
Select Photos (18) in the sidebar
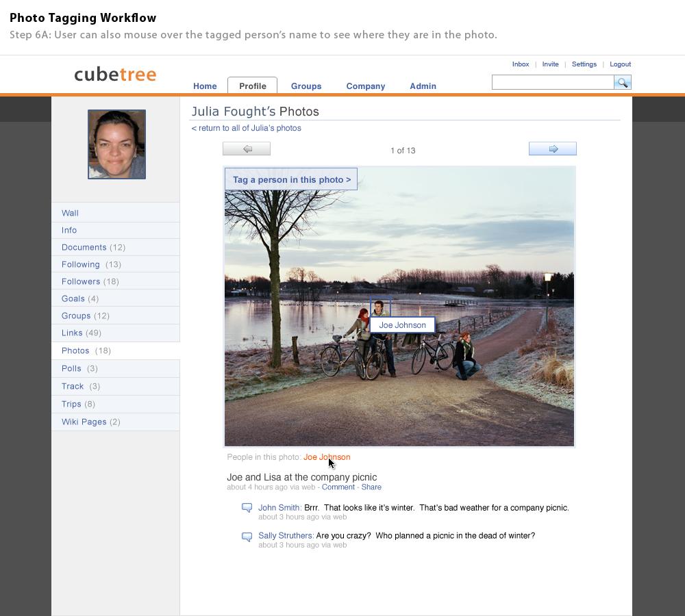(x=115, y=350)
